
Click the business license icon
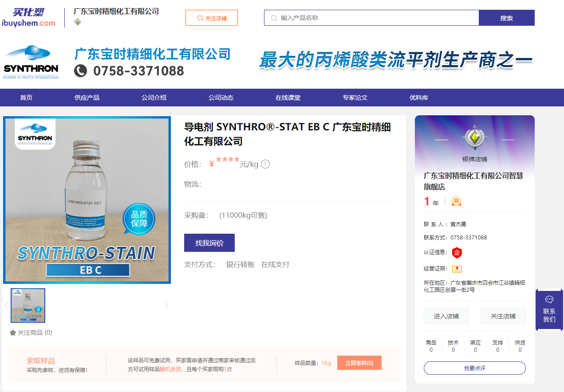[x=457, y=269]
